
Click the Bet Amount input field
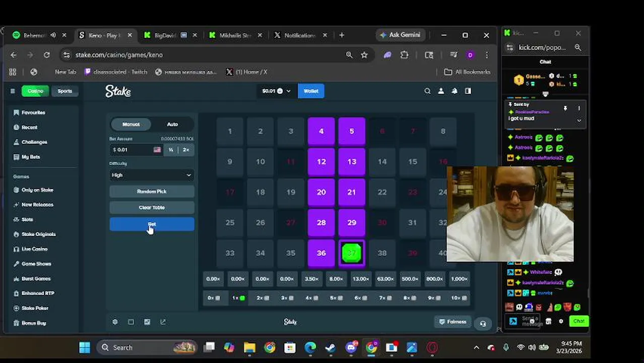click(x=137, y=150)
